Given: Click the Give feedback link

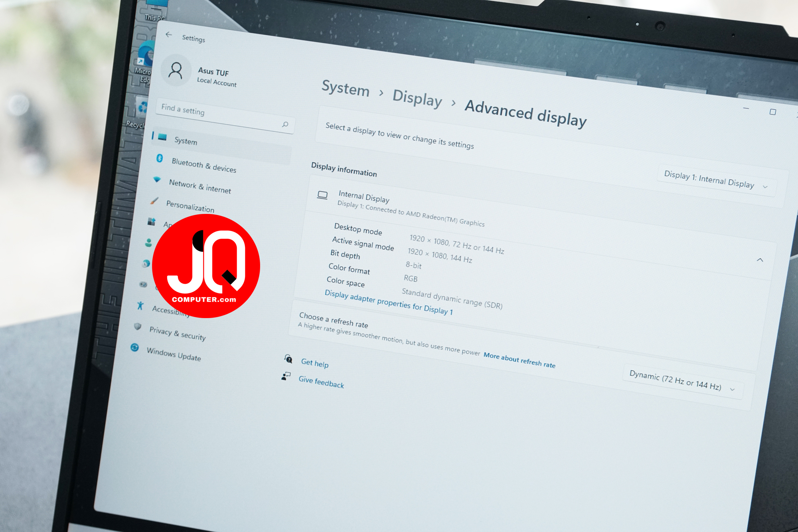Looking at the screenshot, I should [x=321, y=382].
